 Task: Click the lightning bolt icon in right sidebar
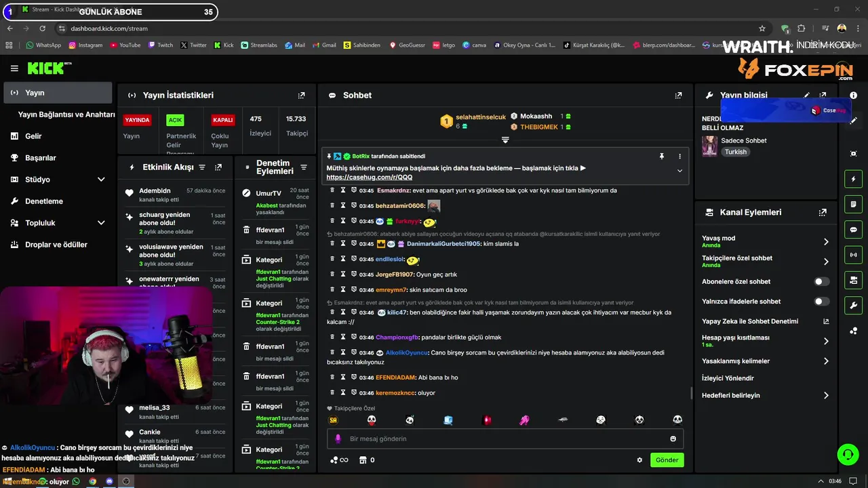point(854,179)
